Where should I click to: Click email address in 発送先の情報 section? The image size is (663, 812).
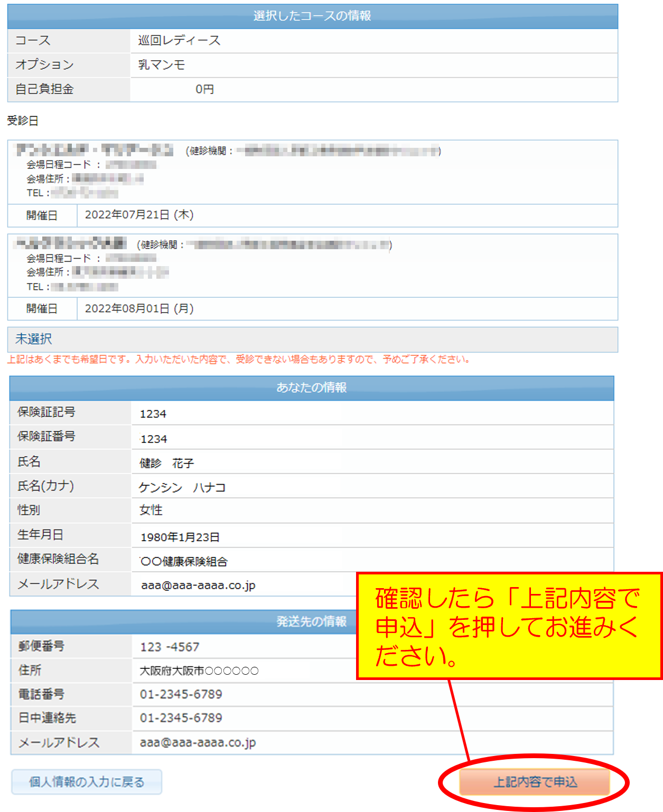click(198, 743)
